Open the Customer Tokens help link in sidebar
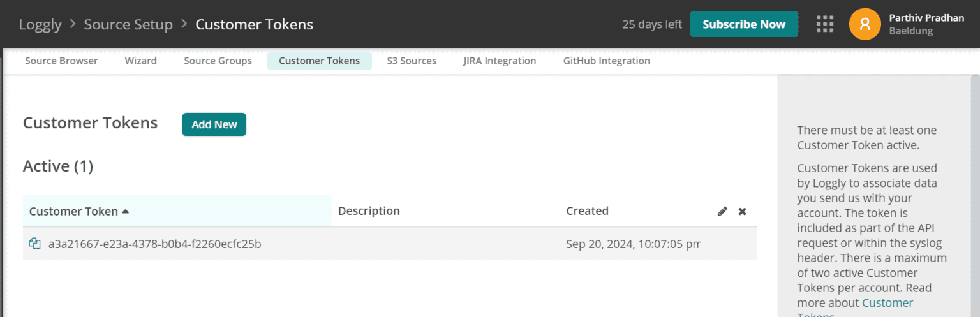 point(887,304)
